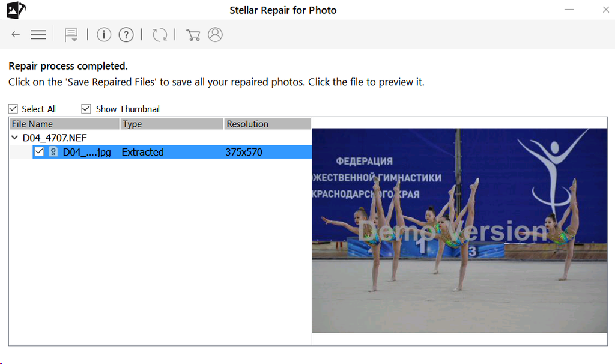The width and height of the screenshot is (615, 364).
Task: Open help with the question mark icon
Action: tap(126, 35)
